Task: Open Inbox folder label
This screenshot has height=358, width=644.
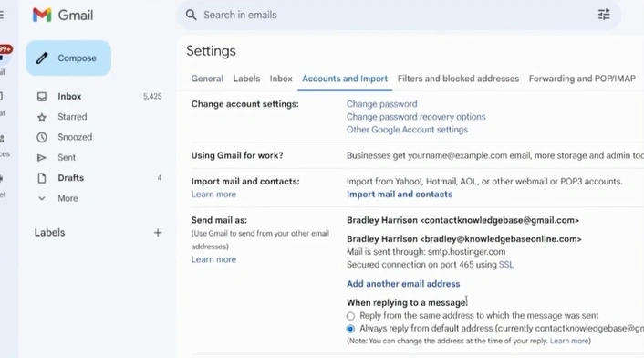Action: coord(69,97)
